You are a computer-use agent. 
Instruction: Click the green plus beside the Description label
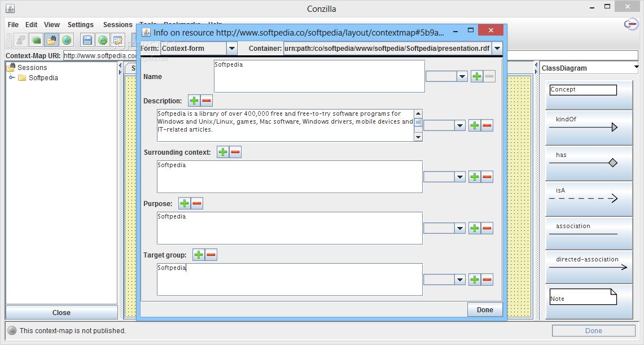click(x=194, y=101)
